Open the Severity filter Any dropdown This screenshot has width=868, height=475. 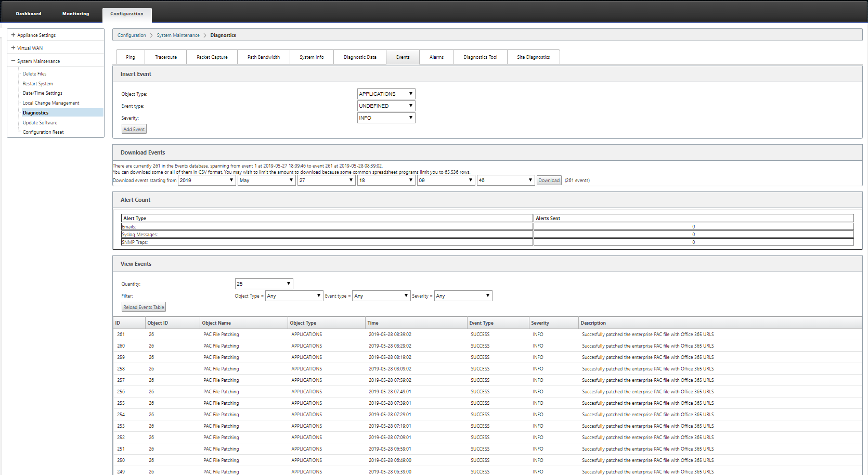463,296
